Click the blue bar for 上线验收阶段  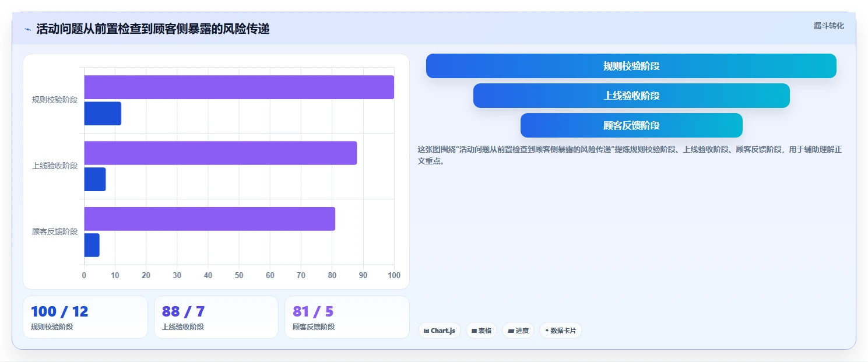(95, 179)
